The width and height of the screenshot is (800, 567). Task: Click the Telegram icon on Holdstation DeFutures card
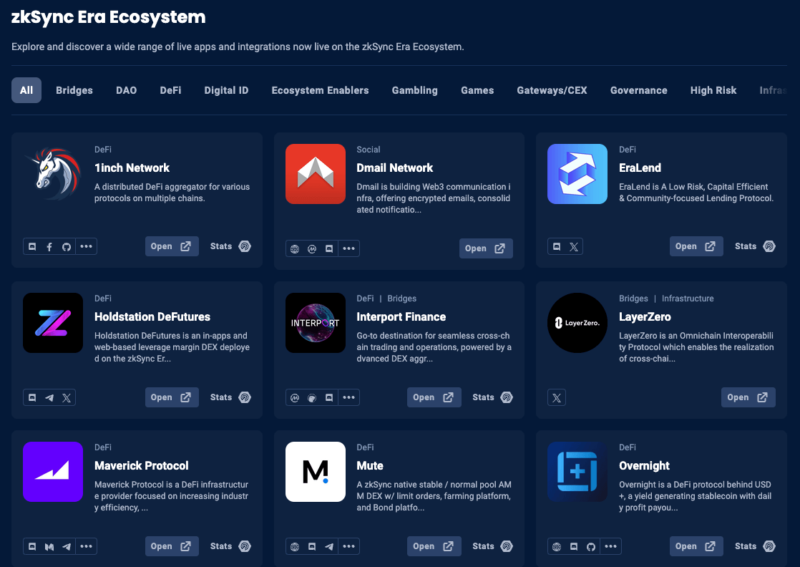[50, 398]
